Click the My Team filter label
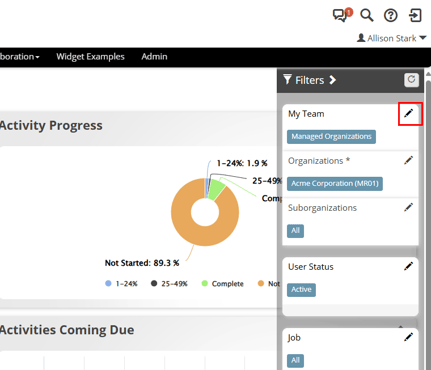This screenshot has height=370, width=431. coord(306,114)
